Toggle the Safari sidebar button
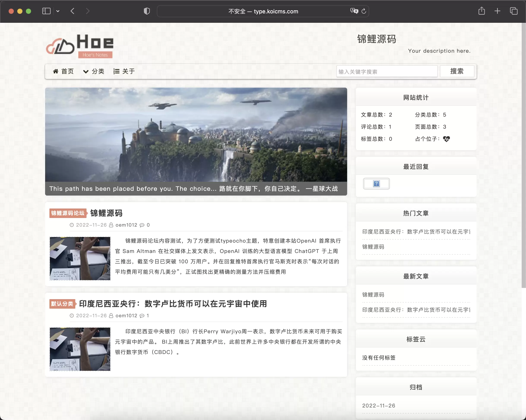526x420 pixels. click(x=46, y=11)
